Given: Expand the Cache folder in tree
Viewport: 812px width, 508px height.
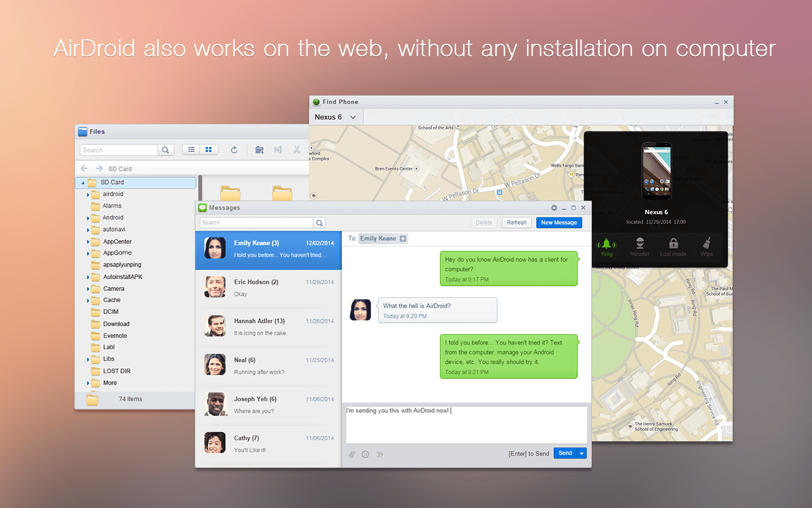Looking at the screenshot, I should point(88,300).
